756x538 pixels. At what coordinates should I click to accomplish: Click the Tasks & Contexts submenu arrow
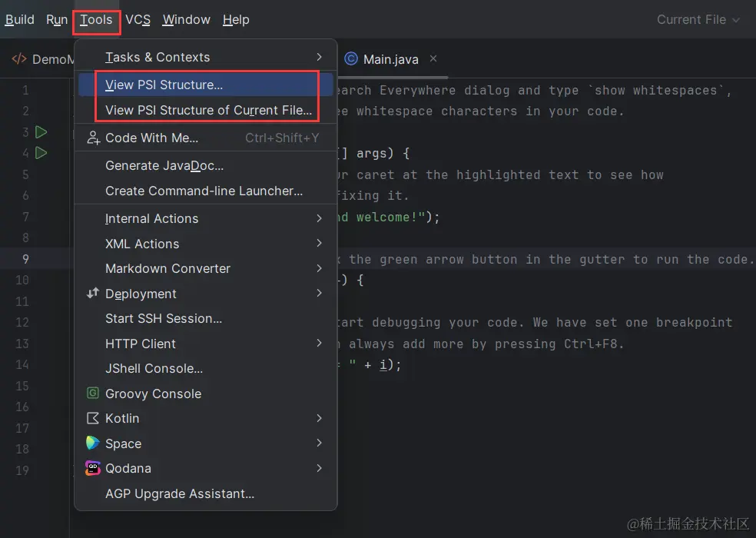319,57
